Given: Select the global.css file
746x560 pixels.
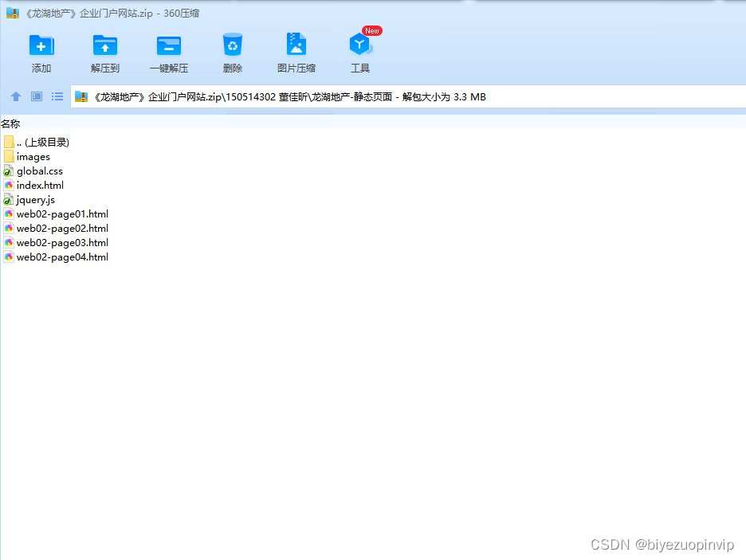Looking at the screenshot, I should (38, 170).
